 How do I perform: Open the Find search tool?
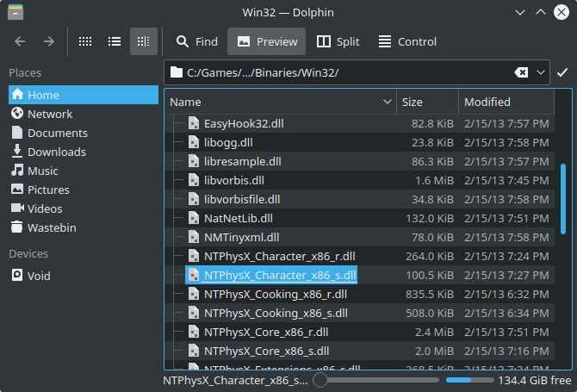pos(197,41)
